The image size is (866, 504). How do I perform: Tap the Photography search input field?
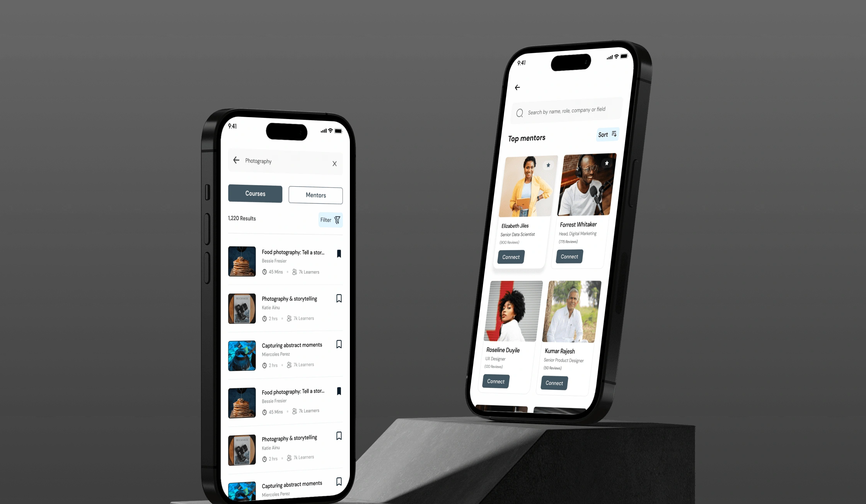tap(286, 161)
